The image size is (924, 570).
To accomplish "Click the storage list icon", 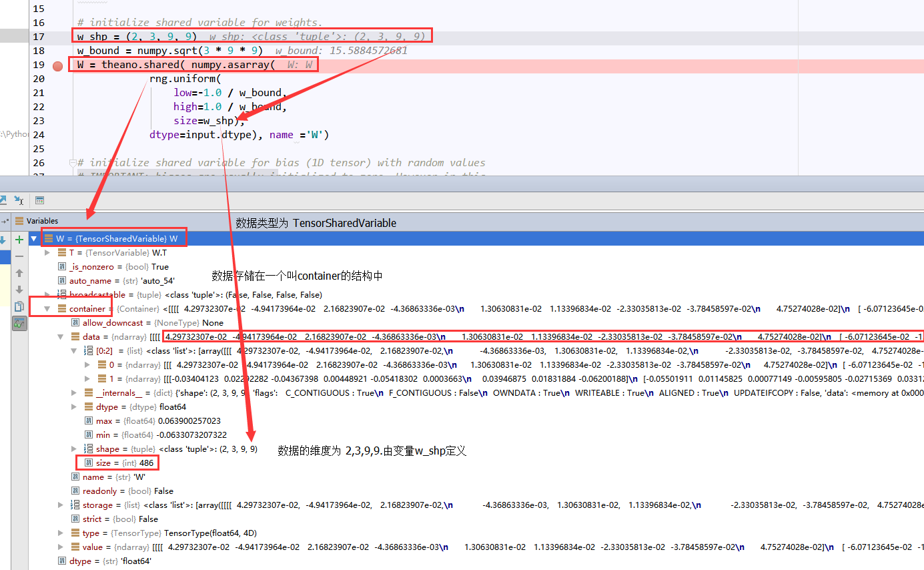I will [x=75, y=505].
